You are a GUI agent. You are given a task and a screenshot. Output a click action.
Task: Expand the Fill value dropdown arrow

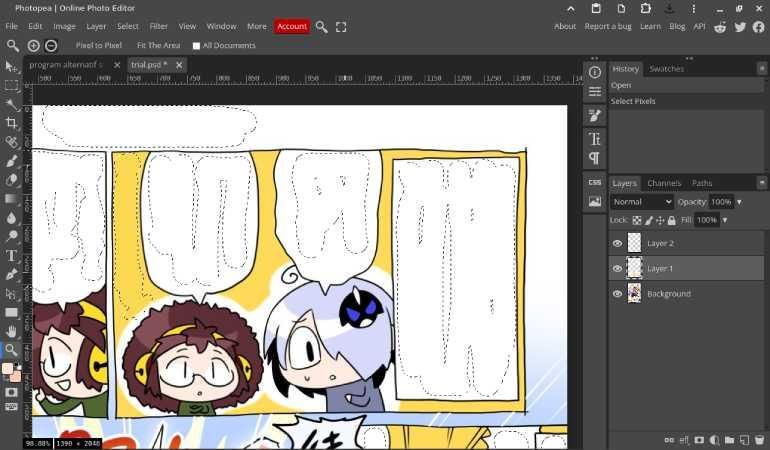coord(725,220)
